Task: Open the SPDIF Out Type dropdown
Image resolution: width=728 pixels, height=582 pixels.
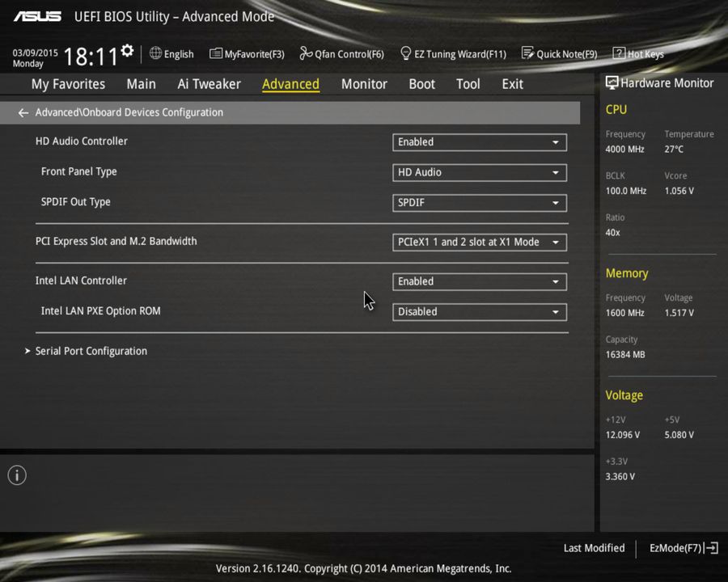Action: pos(479,203)
